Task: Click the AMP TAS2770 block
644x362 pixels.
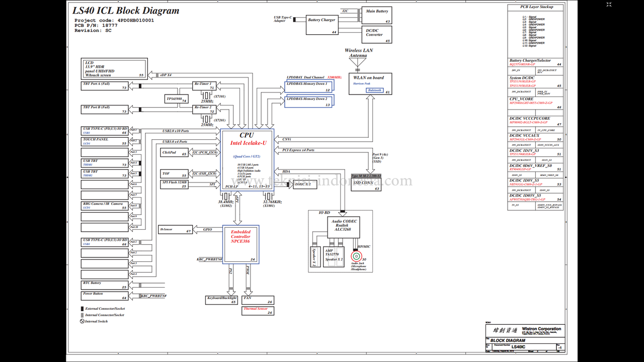Action: pos(333,257)
